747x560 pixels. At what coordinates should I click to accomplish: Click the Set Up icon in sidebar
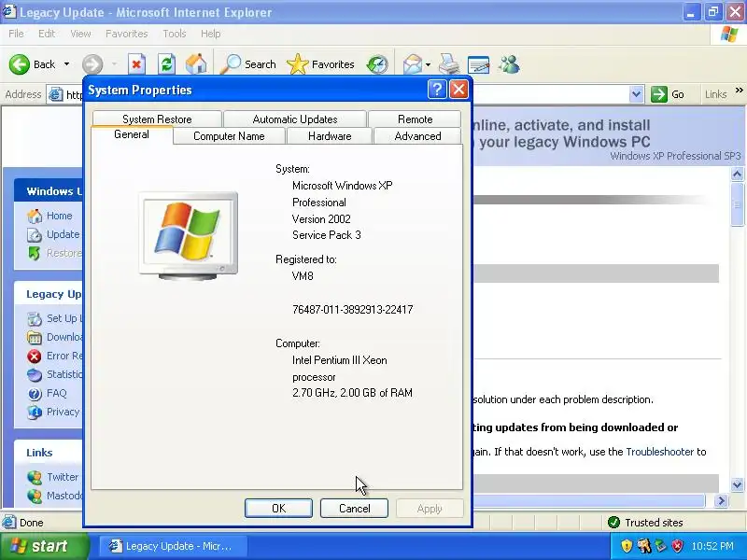(x=35, y=318)
